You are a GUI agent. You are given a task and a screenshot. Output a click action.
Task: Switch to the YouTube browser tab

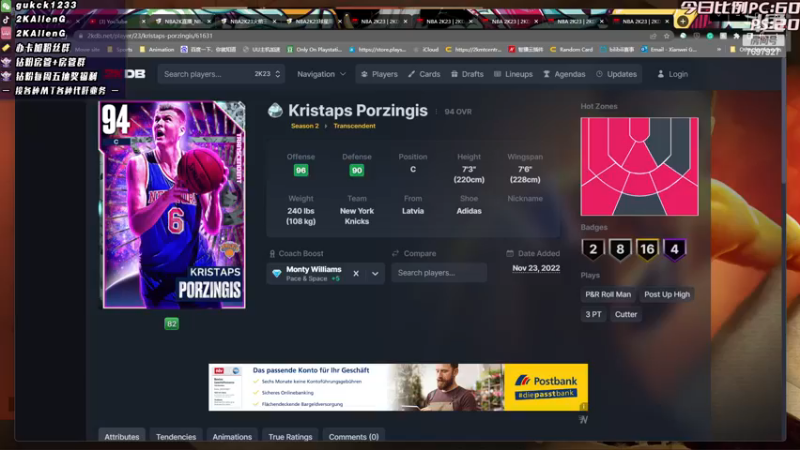[x=113, y=21]
